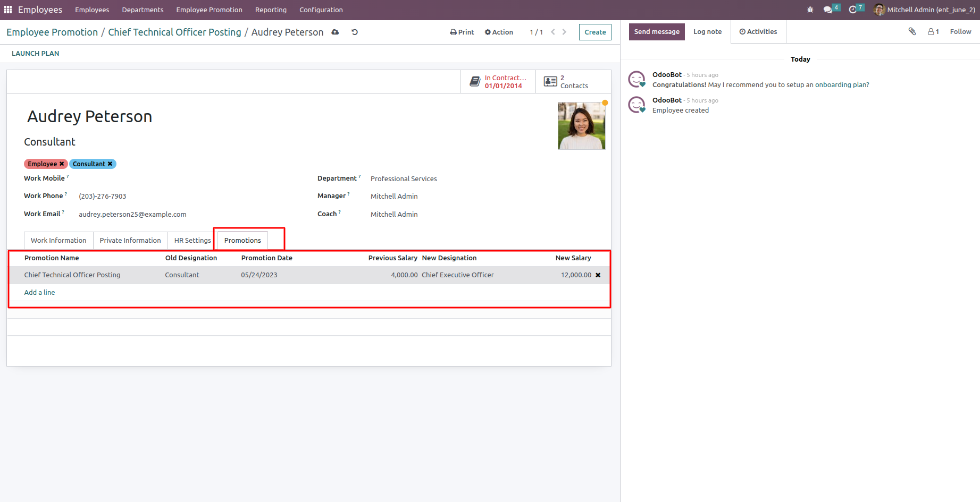
Task: Open the Departments menu
Action: 143,10
